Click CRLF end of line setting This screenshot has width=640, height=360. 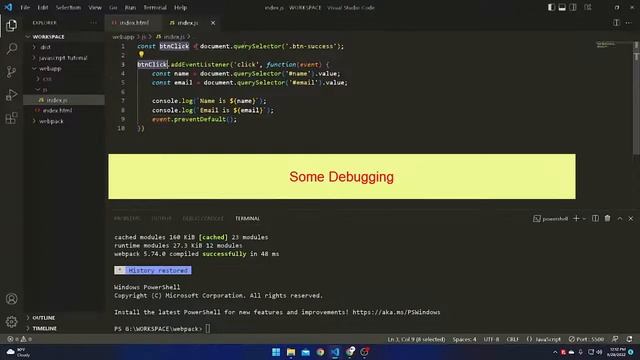[513, 339]
